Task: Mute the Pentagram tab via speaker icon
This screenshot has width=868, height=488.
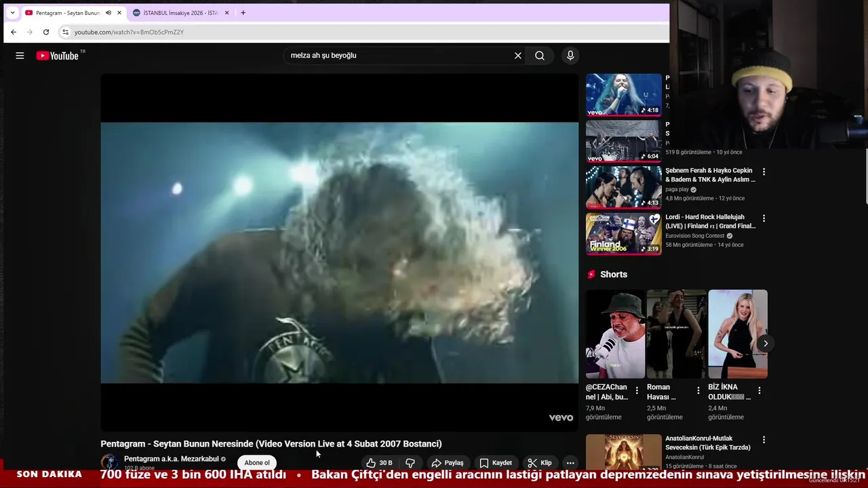Action: point(108,13)
